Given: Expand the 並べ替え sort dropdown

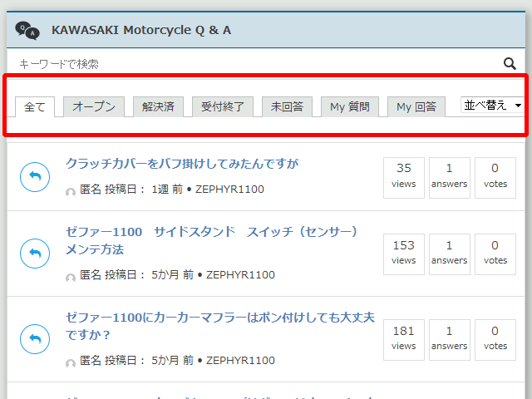Looking at the screenshot, I should click(x=492, y=105).
